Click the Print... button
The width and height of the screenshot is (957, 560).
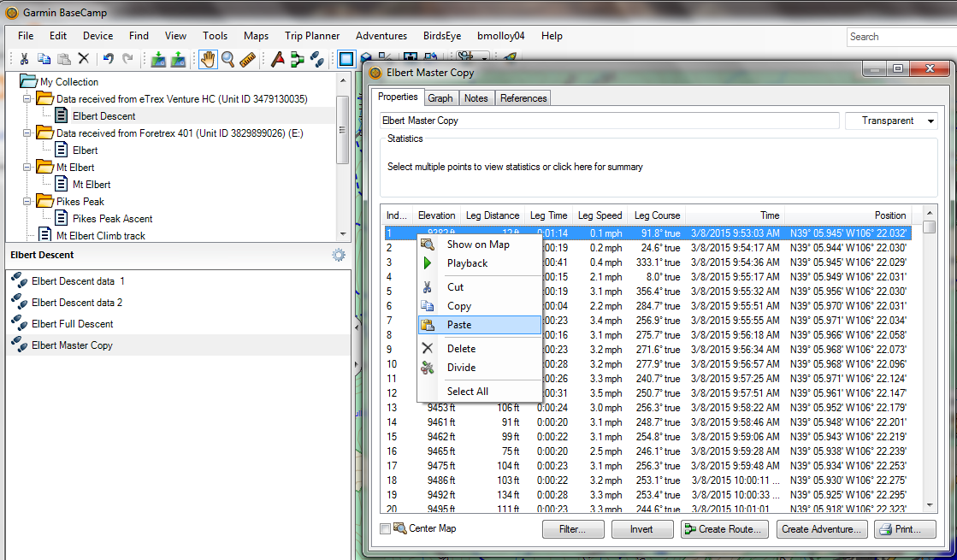coord(905,529)
